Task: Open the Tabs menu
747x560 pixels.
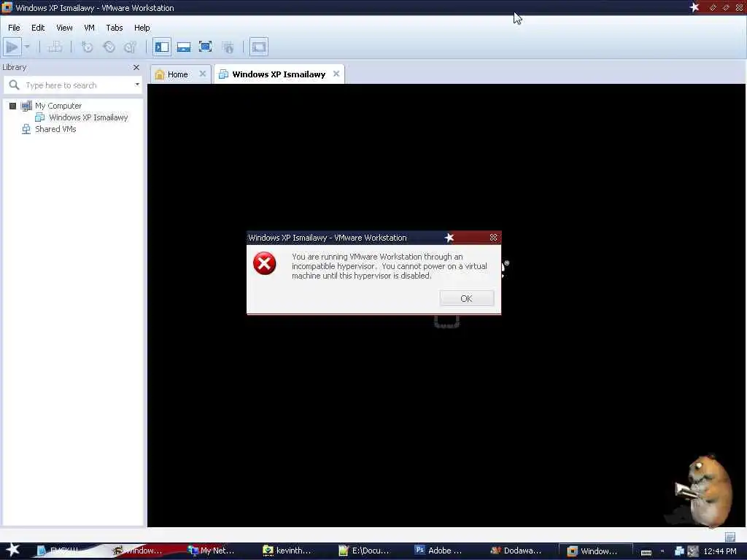Action: click(x=115, y=28)
